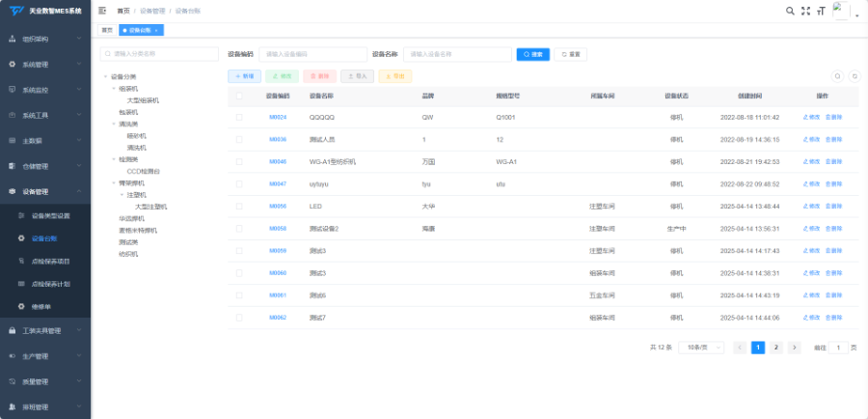
Task: Collapse the sidebar with the hamburger icon
Action: tap(102, 11)
